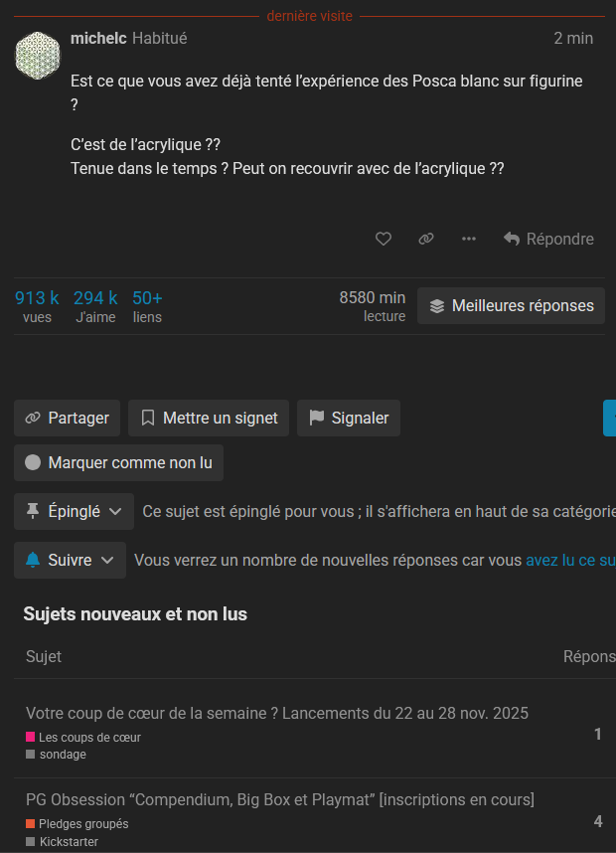Add a bookmark with Mettre un signet
Viewport: 616px width, 853px height.
click(x=209, y=419)
